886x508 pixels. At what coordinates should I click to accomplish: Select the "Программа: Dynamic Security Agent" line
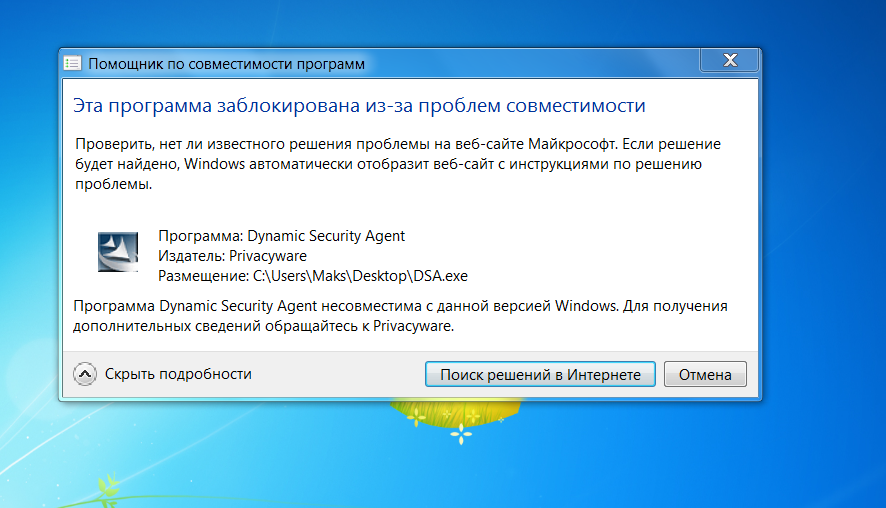point(281,236)
